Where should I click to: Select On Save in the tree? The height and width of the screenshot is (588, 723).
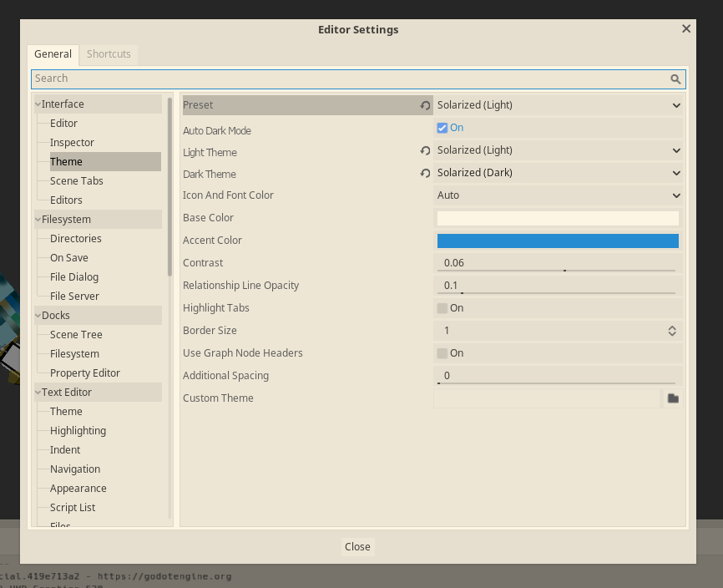(69, 258)
